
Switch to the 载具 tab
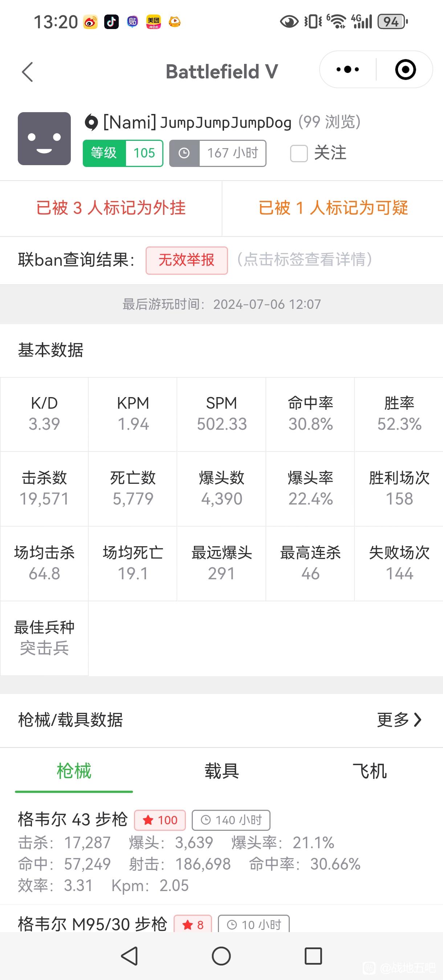221,771
